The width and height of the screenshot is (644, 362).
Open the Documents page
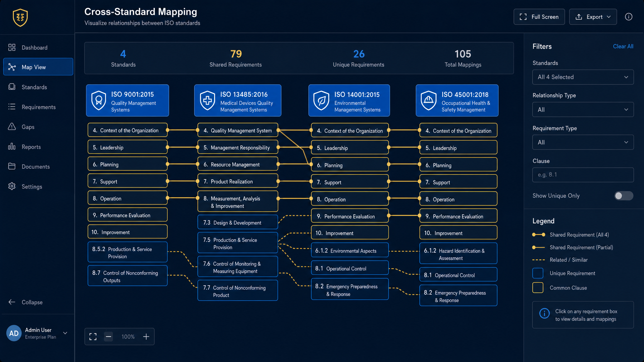coord(38,167)
